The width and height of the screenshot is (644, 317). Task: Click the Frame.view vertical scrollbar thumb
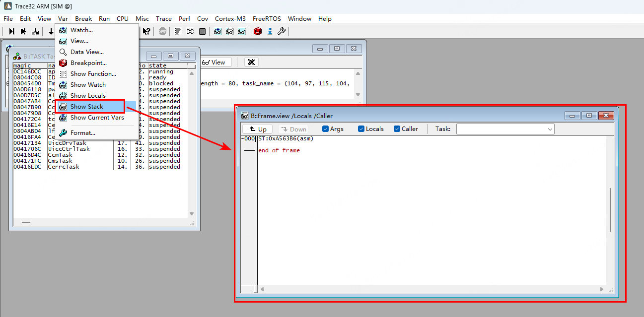click(610, 210)
